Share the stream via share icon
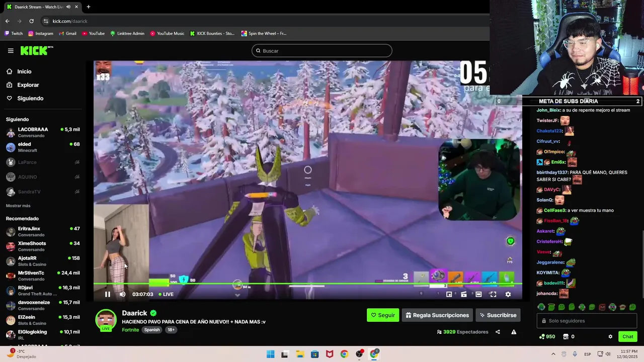Image resolution: width=644 pixels, height=362 pixels. coord(498,332)
